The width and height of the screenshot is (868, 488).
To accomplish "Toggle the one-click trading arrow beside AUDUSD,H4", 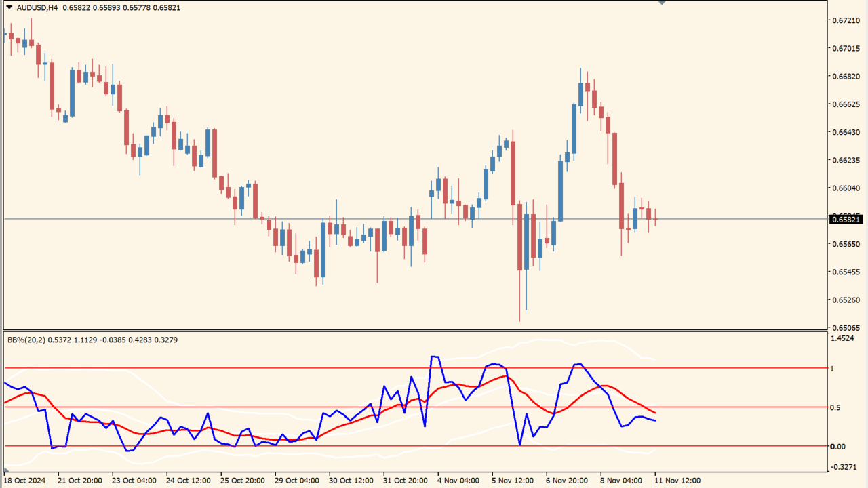I will [9, 7].
